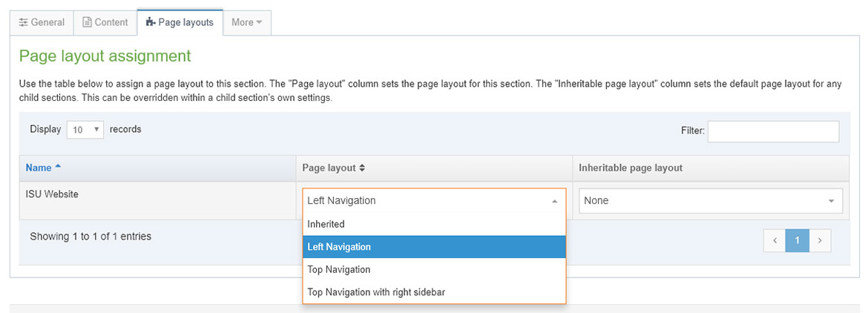This screenshot has height=313, width=868.
Task: Go to previous page chevron
Action: click(775, 240)
